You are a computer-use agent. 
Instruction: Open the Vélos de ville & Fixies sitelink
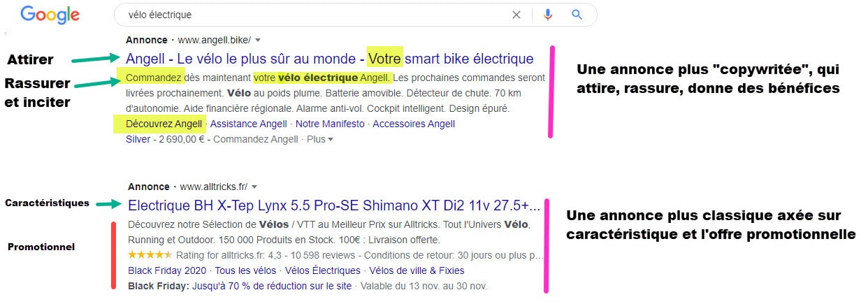click(417, 270)
